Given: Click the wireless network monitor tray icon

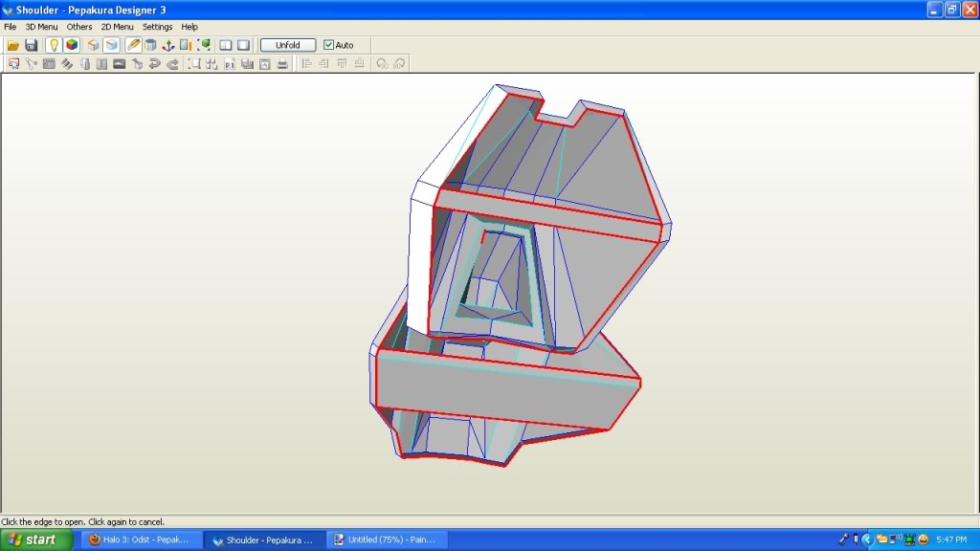Looking at the screenshot, I should click(x=896, y=540).
